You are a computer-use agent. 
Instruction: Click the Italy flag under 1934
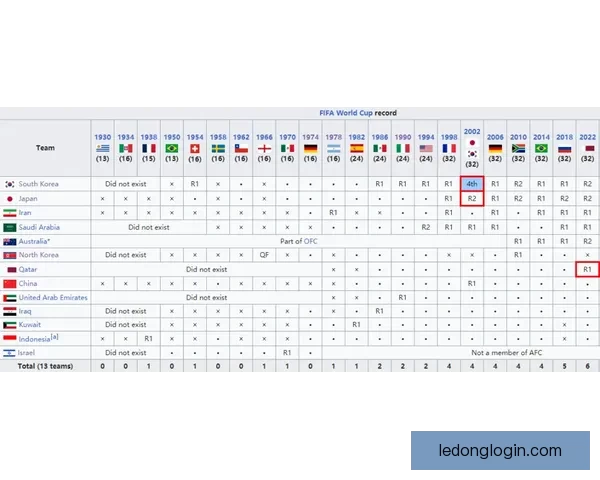(x=126, y=148)
